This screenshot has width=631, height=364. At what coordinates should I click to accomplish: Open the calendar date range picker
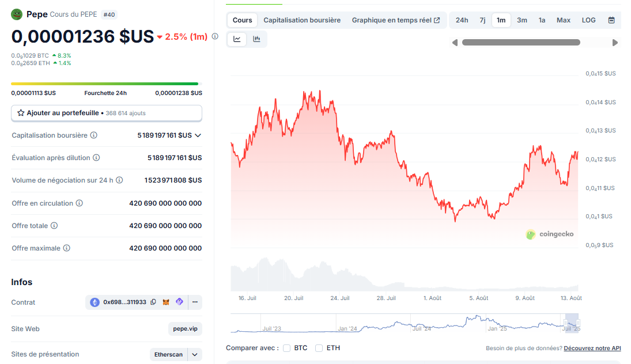click(611, 20)
